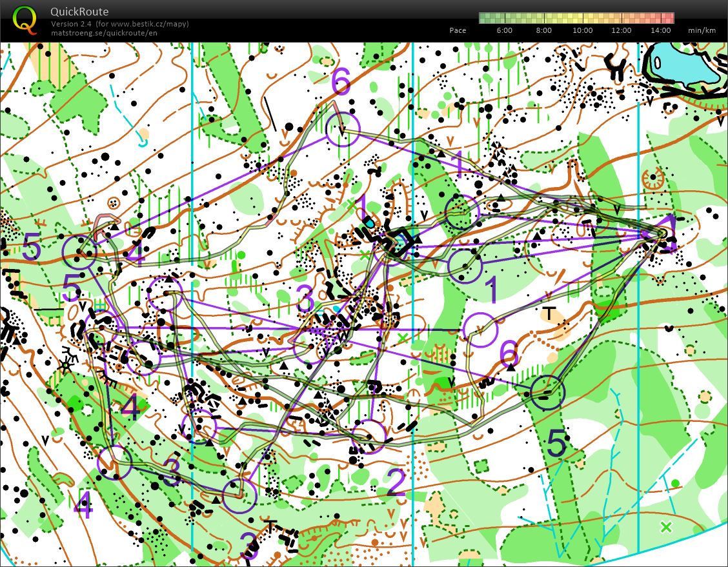The image size is (728, 567).
Task: Click the green X marker at bottom right
Action: (666, 527)
